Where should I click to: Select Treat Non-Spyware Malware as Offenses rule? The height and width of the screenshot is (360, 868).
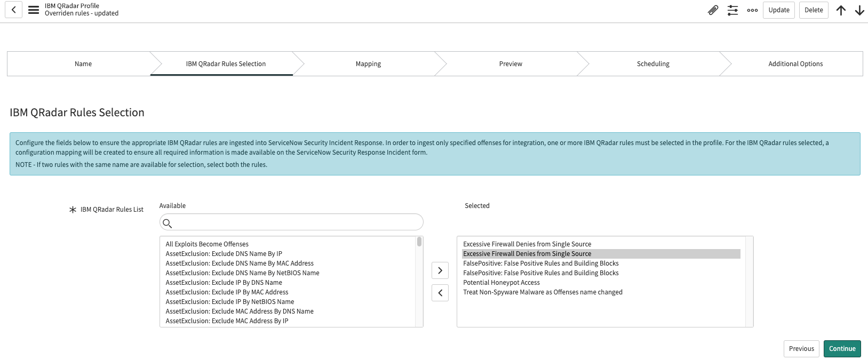543,292
